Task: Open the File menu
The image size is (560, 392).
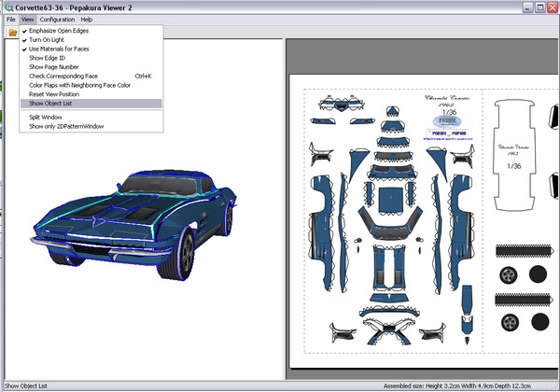Action: pos(10,19)
